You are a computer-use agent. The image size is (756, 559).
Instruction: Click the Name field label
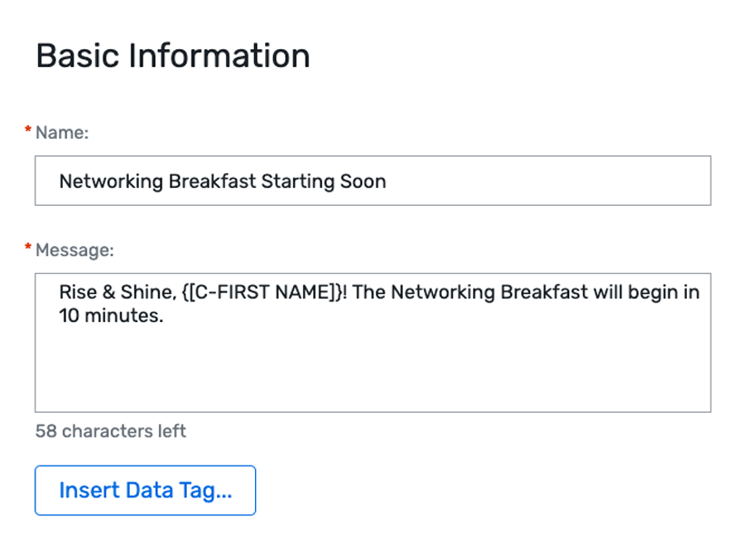[60, 132]
